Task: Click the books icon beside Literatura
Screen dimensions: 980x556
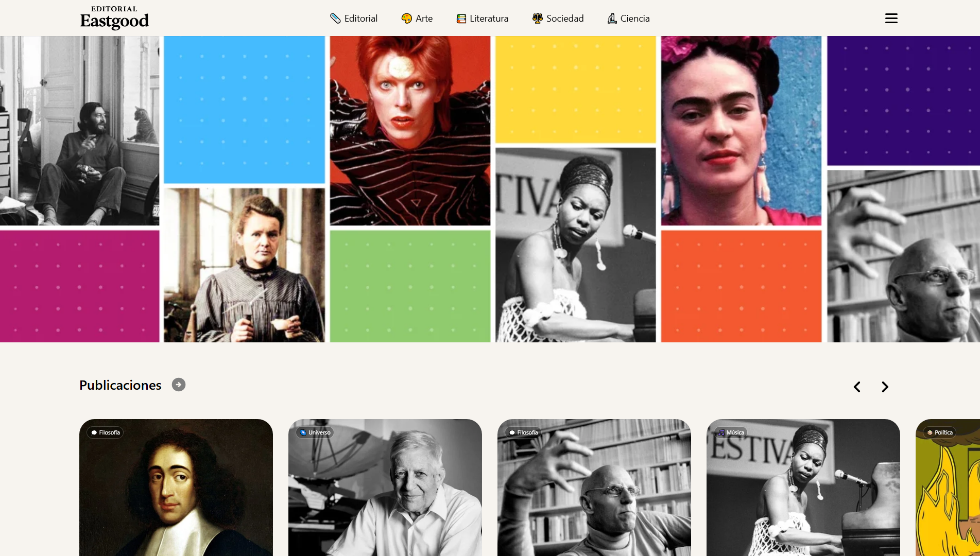Action: 461,19
